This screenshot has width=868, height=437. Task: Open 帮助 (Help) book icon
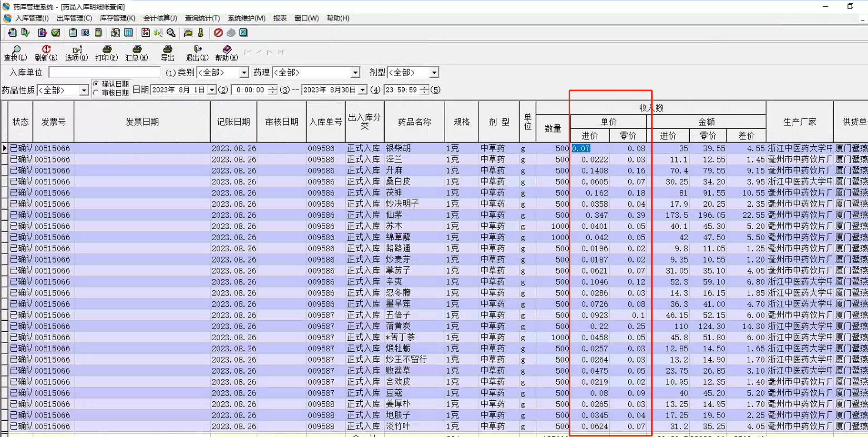227,50
